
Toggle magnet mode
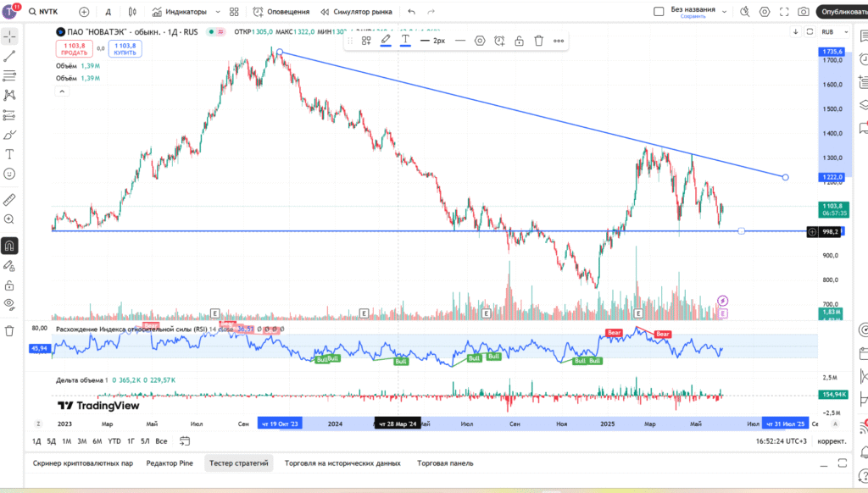point(9,246)
